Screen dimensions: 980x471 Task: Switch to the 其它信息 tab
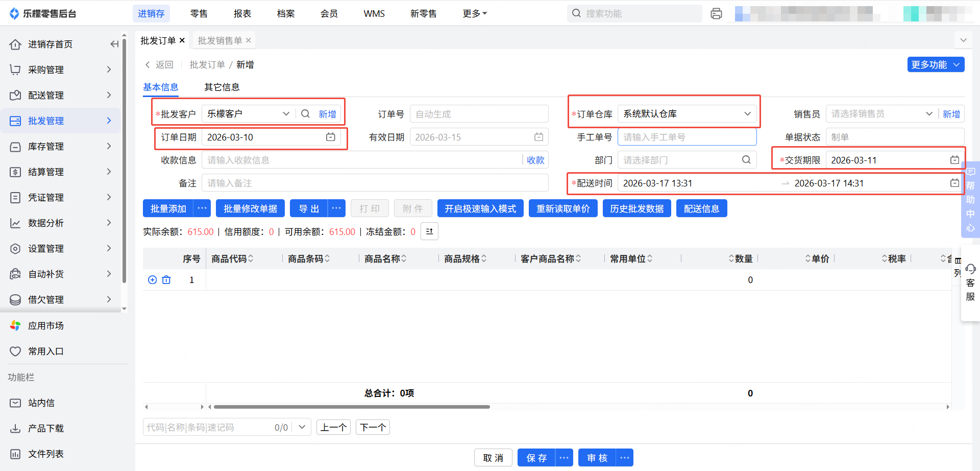[x=222, y=87]
